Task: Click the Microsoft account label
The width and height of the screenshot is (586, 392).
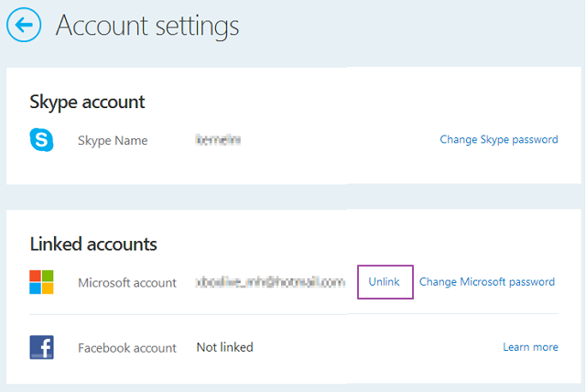Action: 127,283
